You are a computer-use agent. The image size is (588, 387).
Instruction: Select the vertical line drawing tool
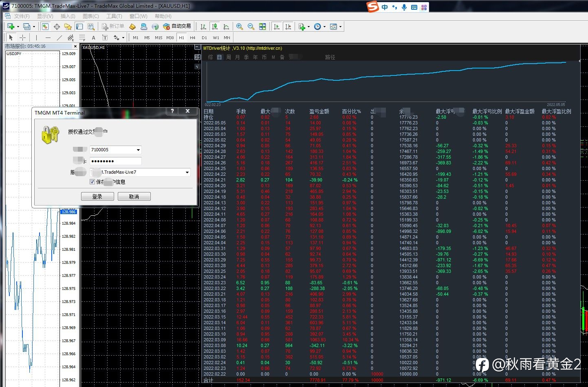coord(36,38)
